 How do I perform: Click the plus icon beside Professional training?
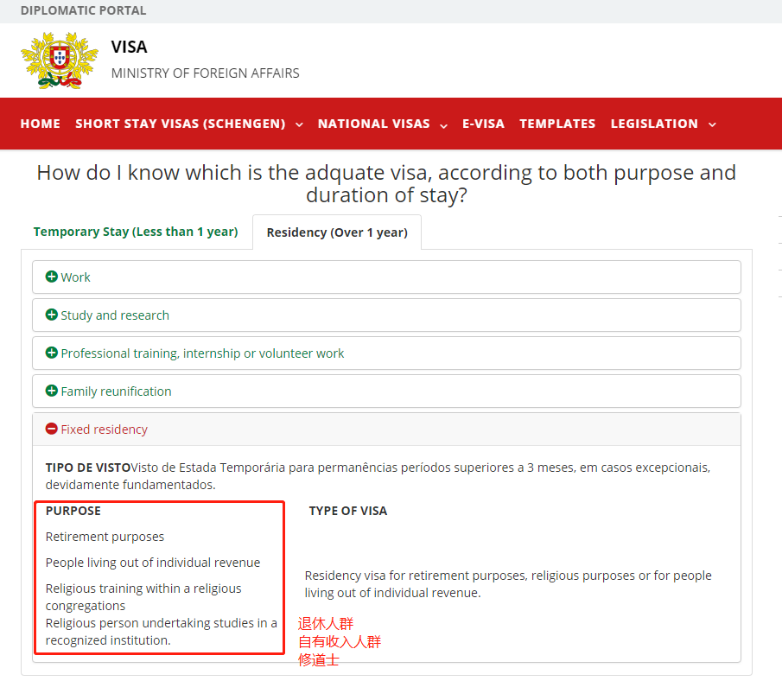(x=51, y=353)
